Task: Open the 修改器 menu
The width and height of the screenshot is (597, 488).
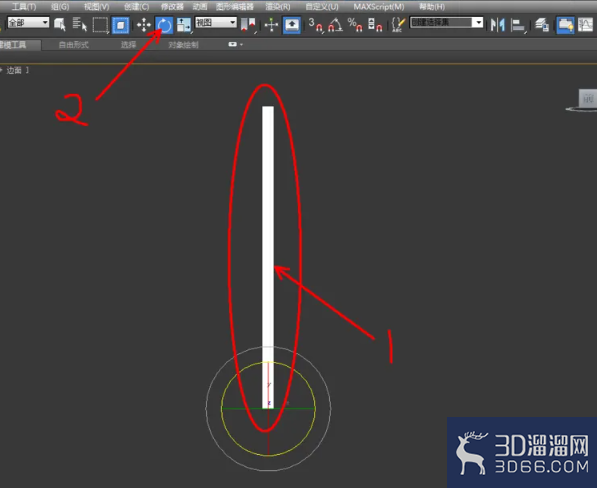Action: click(x=172, y=6)
